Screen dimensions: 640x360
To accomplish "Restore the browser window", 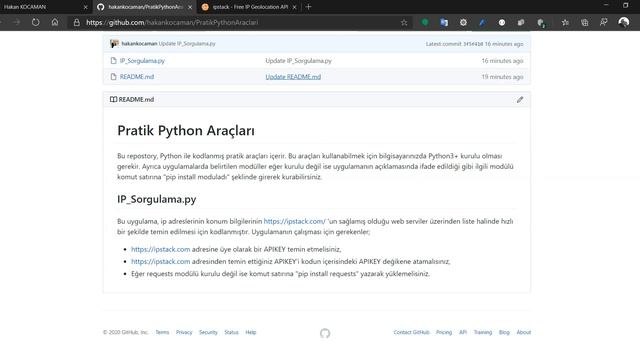I will (x=625, y=5).
